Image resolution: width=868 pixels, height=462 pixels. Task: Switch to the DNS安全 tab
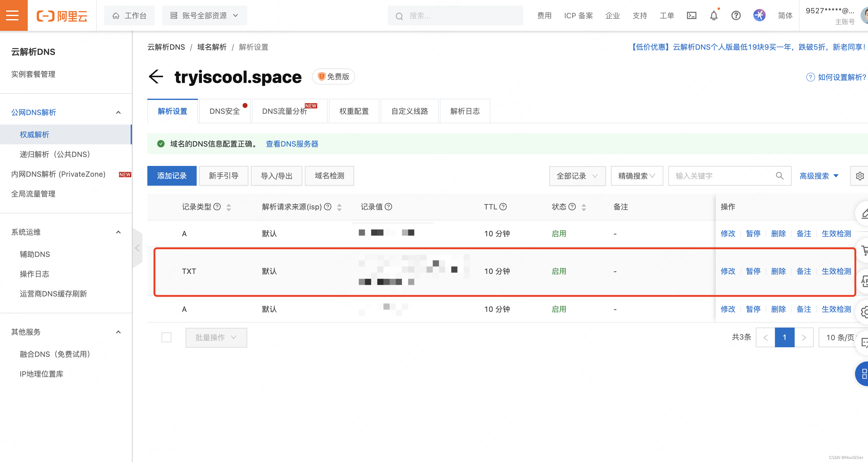pyautogui.click(x=224, y=111)
